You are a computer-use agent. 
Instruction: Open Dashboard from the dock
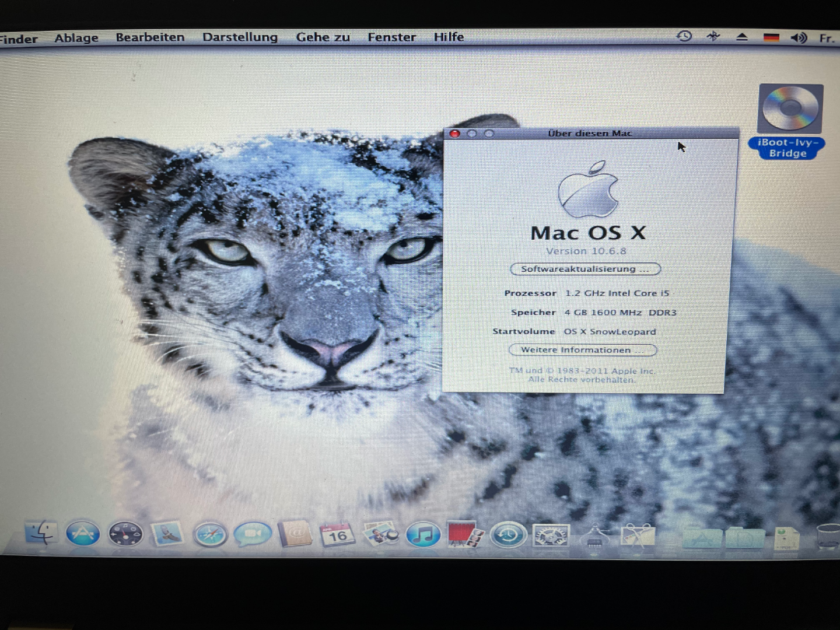coord(125,534)
